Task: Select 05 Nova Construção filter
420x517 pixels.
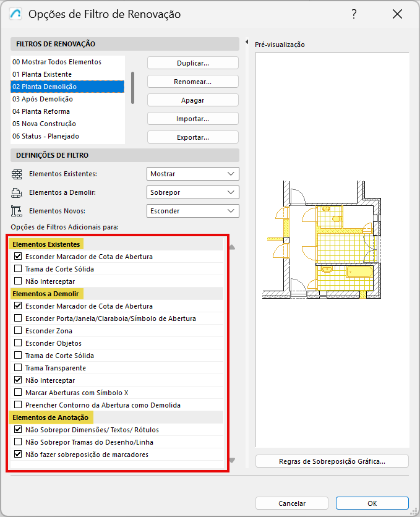Action: click(x=67, y=124)
